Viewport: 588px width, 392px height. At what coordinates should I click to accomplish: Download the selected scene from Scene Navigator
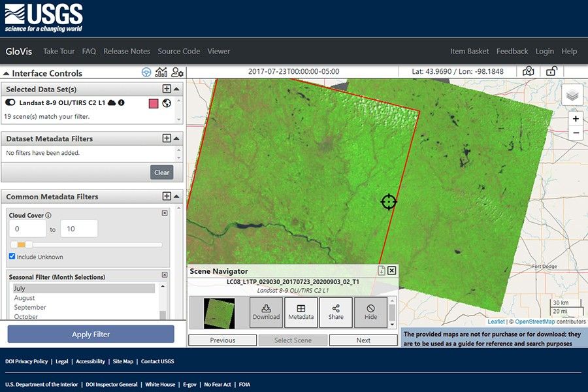coord(266,312)
